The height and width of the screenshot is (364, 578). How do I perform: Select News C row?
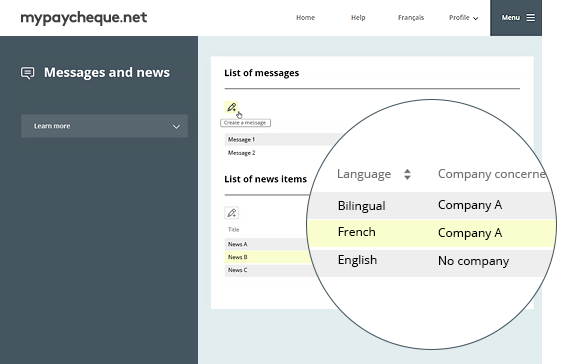pos(266,270)
